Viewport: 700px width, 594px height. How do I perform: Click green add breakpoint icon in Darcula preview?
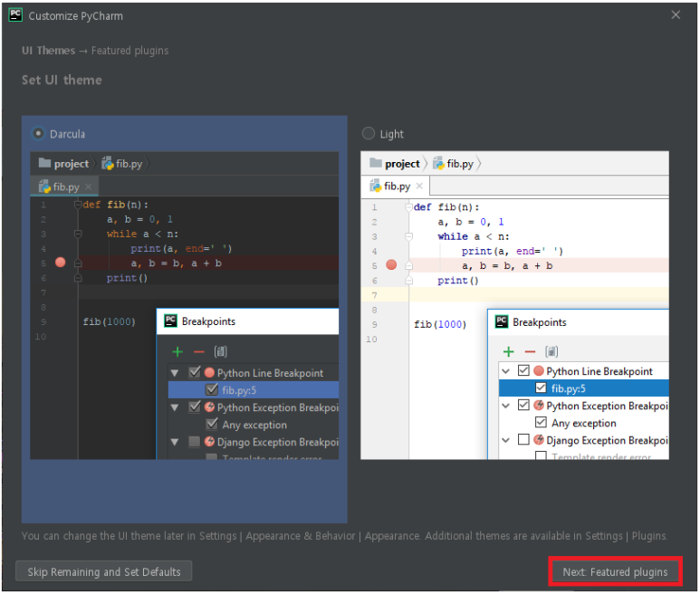[x=177, y=351]
